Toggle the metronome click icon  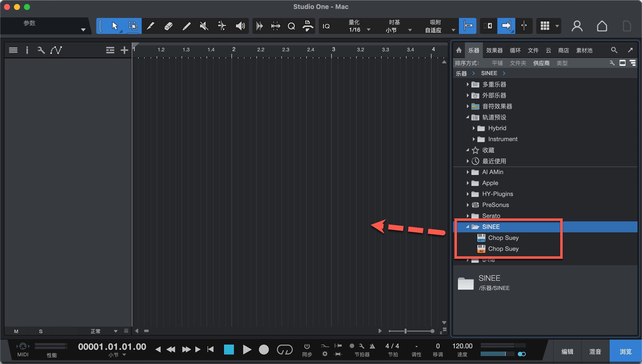tap(372, 346)
